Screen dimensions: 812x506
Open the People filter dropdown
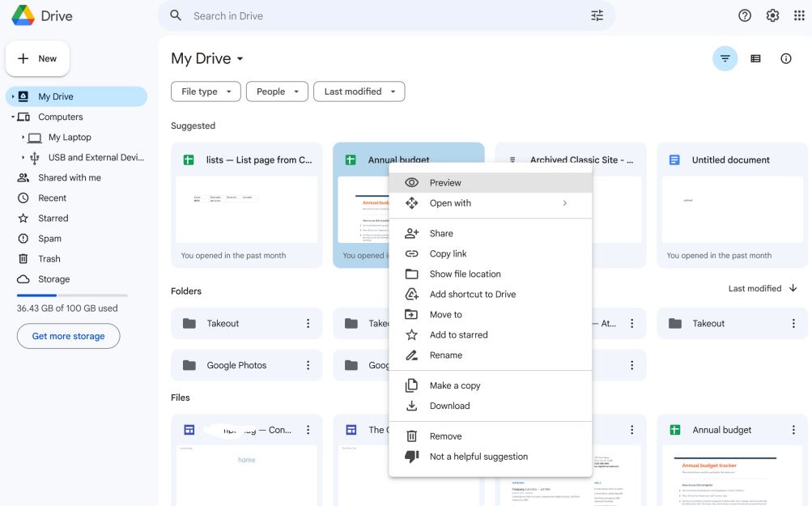[x=277, y=91]
